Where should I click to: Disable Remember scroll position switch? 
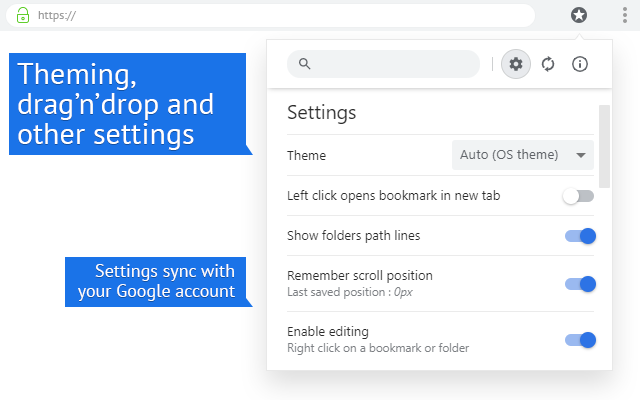[x=580, y=284]
